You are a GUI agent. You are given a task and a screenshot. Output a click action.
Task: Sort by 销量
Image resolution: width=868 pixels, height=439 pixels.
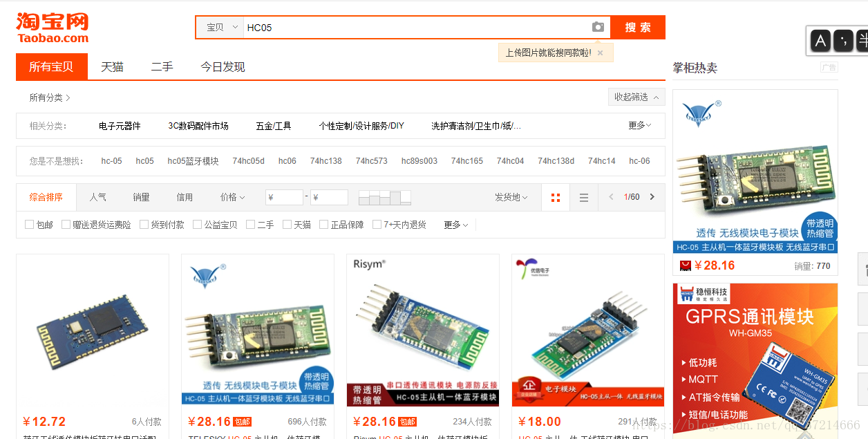click(142, 198)
